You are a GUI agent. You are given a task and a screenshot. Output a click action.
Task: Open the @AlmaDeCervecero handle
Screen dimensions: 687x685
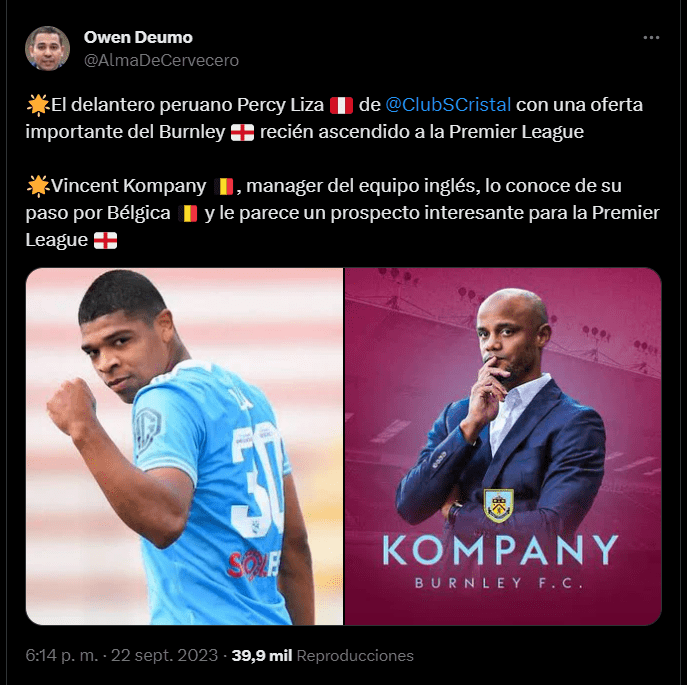click(161, 60)
